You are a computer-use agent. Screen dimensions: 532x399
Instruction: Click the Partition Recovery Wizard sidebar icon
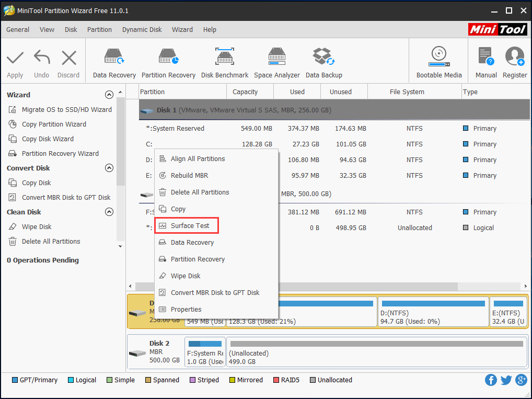click(x=13, y=153)
